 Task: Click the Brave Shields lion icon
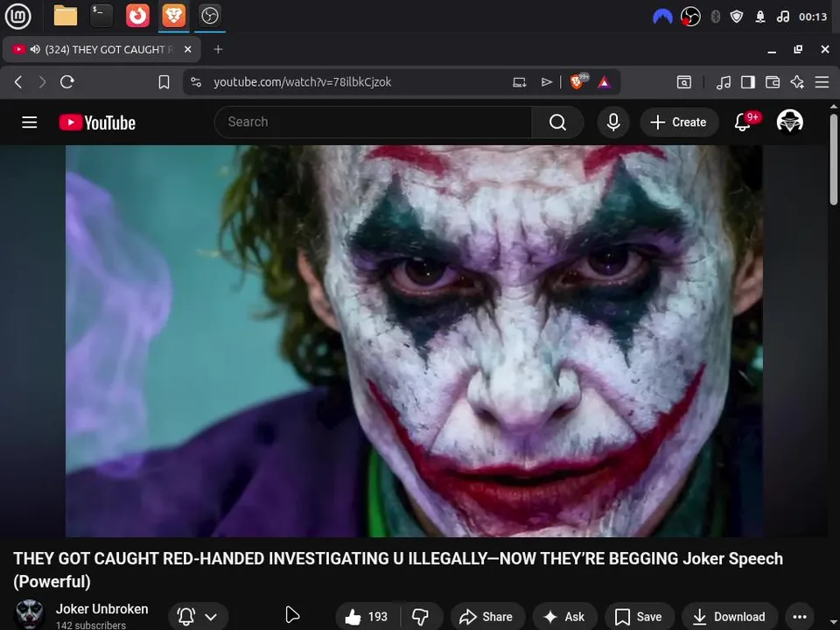[578, 81]
